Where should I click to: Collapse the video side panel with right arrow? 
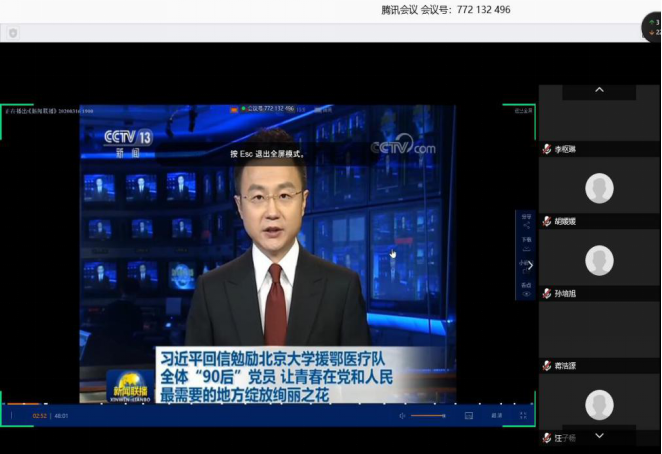(x=530, y=265)
